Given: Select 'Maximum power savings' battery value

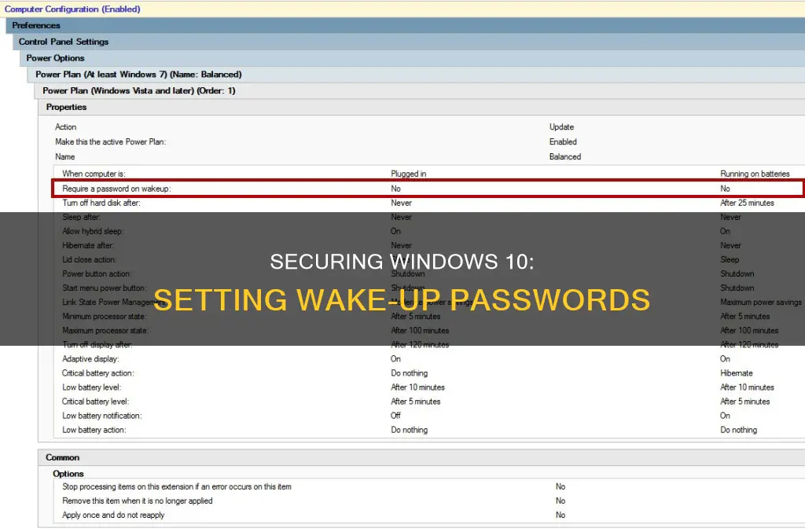Looking at the screenshot, I should click(x=761, y=303).
